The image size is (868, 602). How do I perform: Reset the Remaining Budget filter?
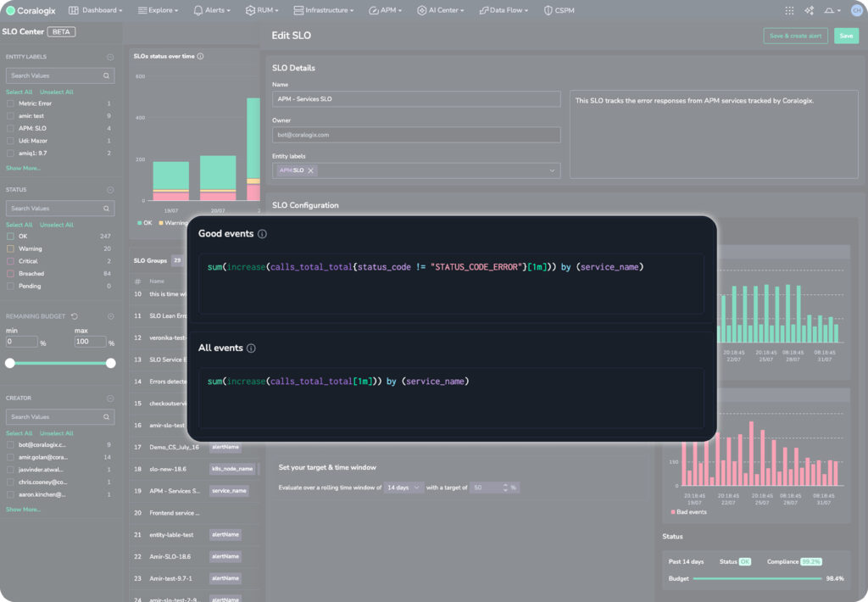click(75, 316)
